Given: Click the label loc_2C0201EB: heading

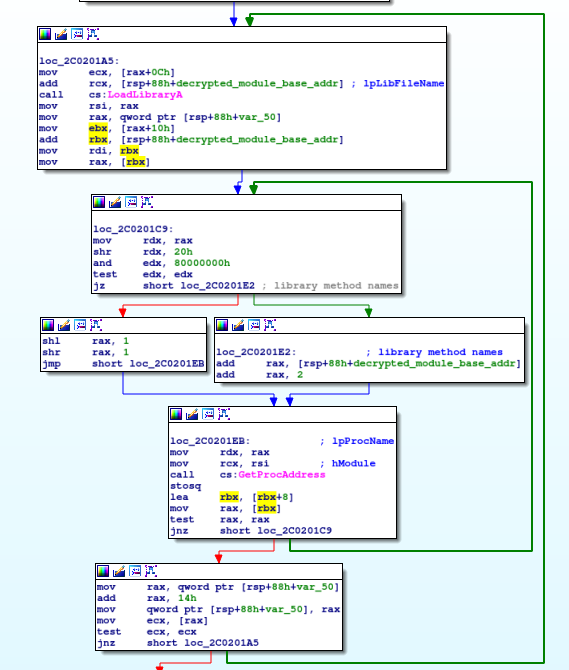Looking at the screenshot, I should click(x=210, y=441).
